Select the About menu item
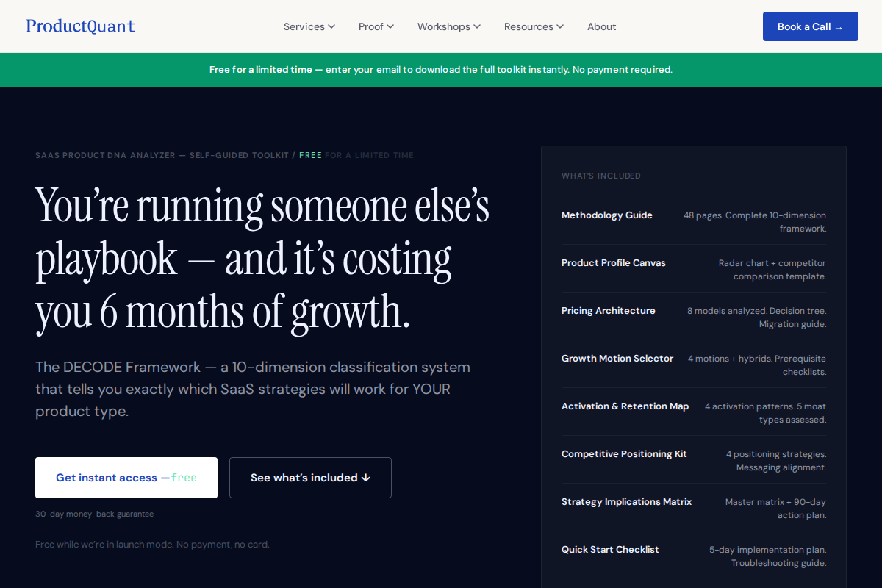The height and width of the screenshot is (588, 882). pyautogui.click(x=601, y=26)
